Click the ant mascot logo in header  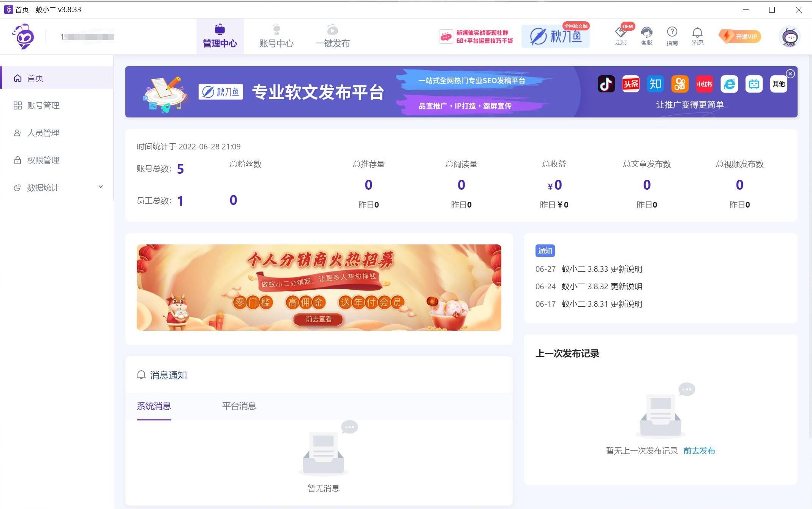[23, 36]
